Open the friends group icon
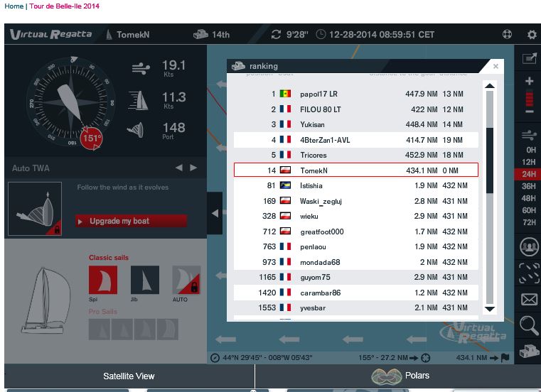This screenshot has height=392, width=541. coord(529,246)
